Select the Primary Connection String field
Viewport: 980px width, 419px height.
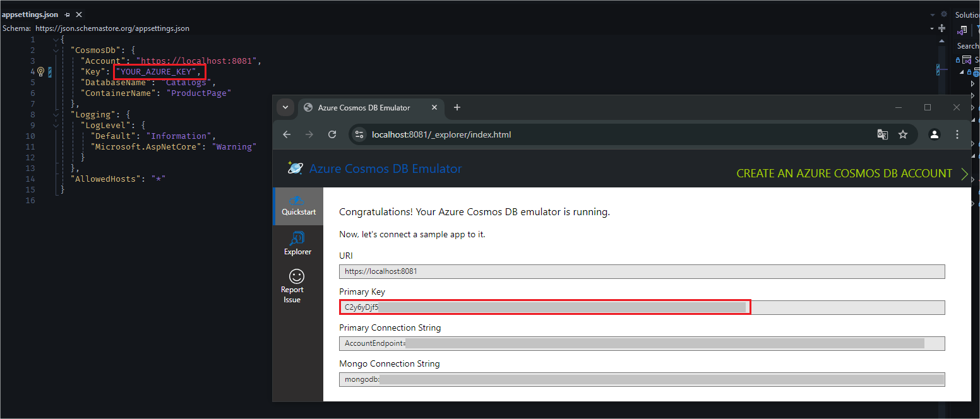point(642,343)
